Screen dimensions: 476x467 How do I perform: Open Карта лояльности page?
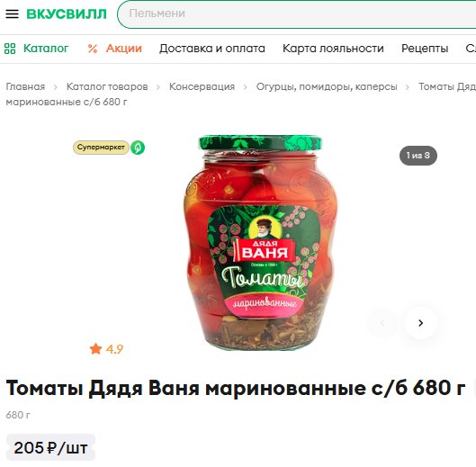pyautogui.click(x=333, y=49)
